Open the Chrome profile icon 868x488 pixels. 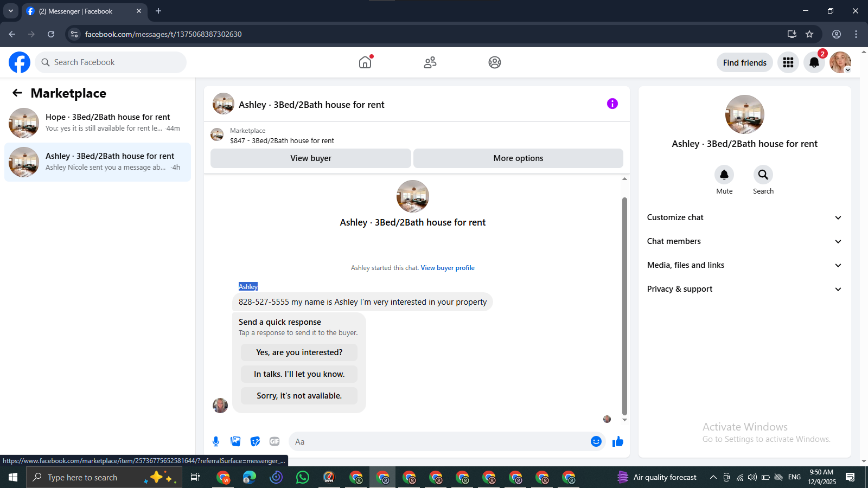point(837,34)
